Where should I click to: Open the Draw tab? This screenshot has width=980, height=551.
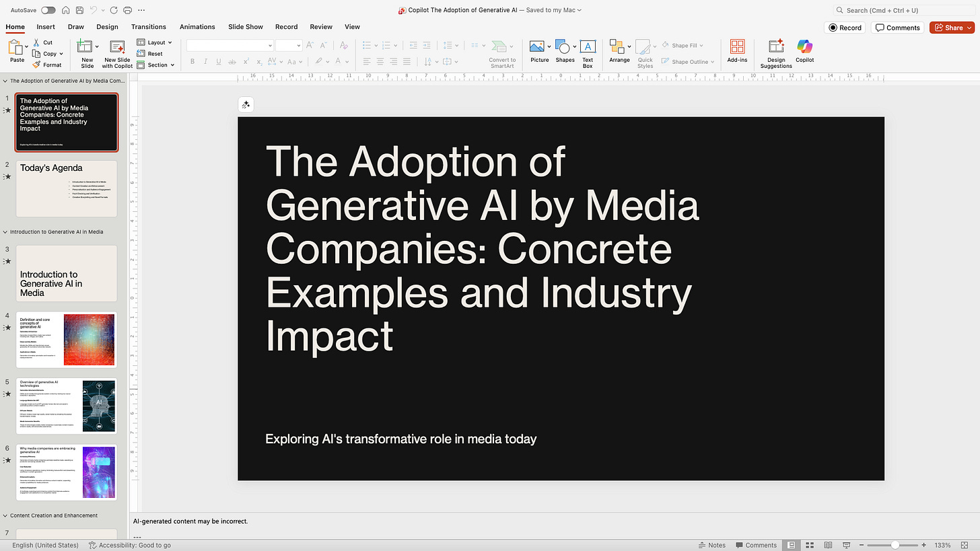click(x=76, y=27)
